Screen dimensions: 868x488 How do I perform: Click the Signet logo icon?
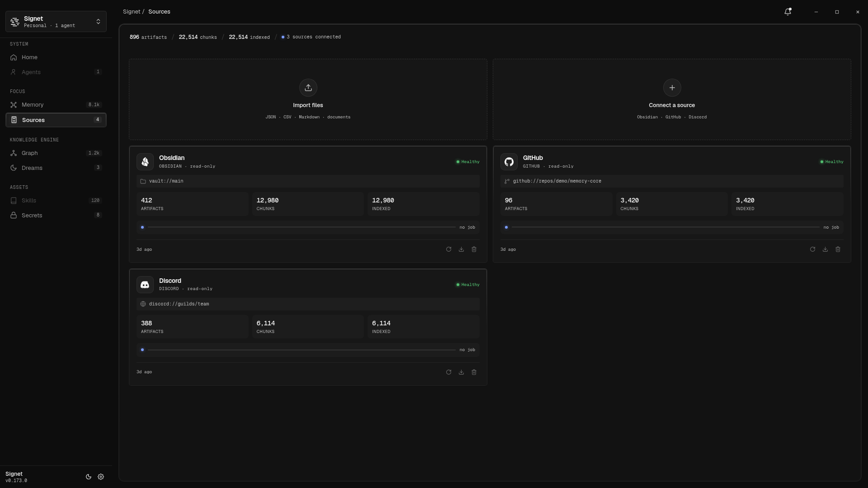point(15,22)
